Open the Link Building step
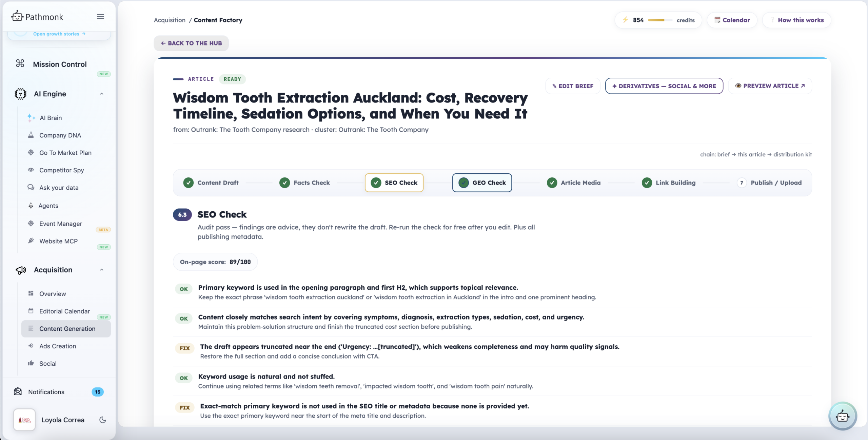868x440 pixels. [x=669, y=183]
